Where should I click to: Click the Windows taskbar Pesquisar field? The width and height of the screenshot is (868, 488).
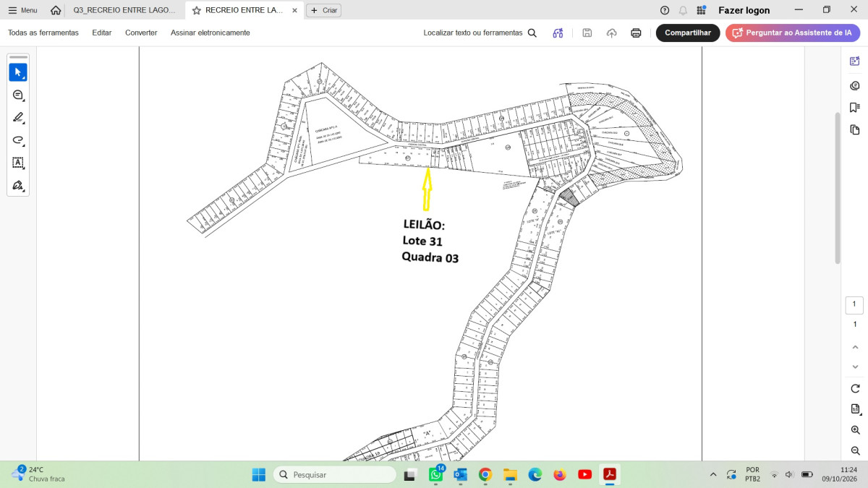pos(334,474)
